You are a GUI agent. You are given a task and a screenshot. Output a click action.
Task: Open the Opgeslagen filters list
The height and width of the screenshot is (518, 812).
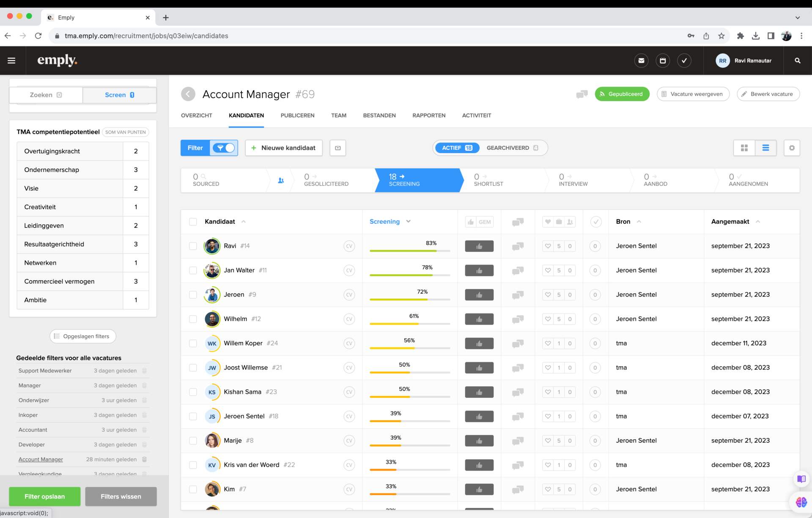(82, 336)
